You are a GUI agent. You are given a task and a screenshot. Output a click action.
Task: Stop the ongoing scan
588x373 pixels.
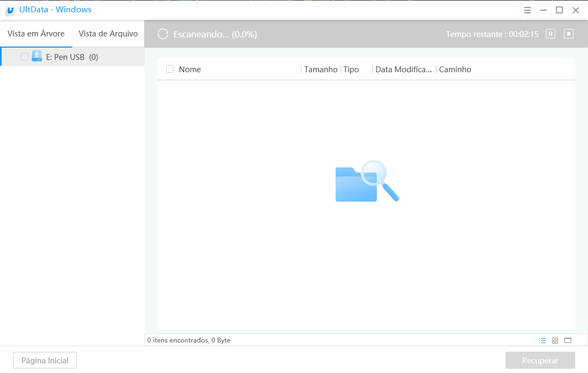[569, 34]
